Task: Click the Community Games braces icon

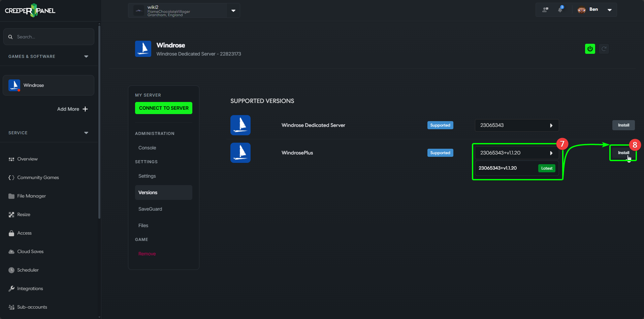Action: tap(11, 178)
